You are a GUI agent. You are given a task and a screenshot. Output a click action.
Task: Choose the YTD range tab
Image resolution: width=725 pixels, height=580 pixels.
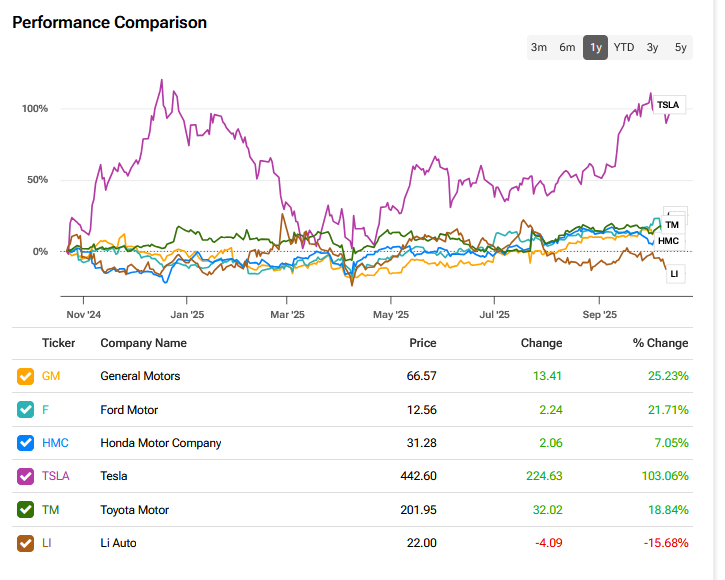point(624,48)
